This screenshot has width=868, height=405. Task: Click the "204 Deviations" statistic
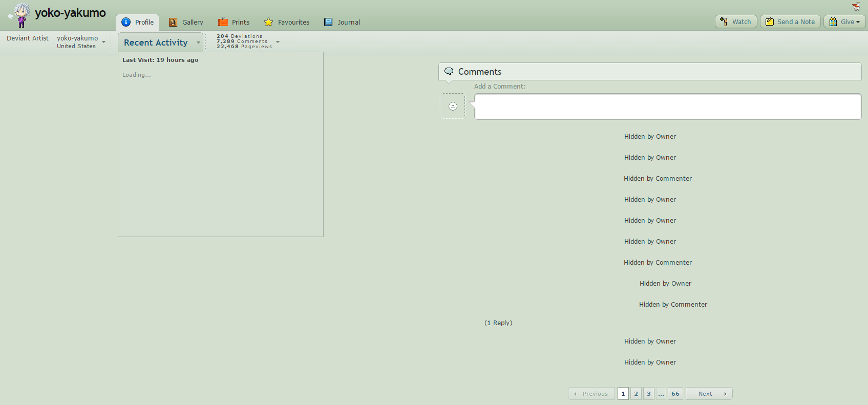pos(240,36)
